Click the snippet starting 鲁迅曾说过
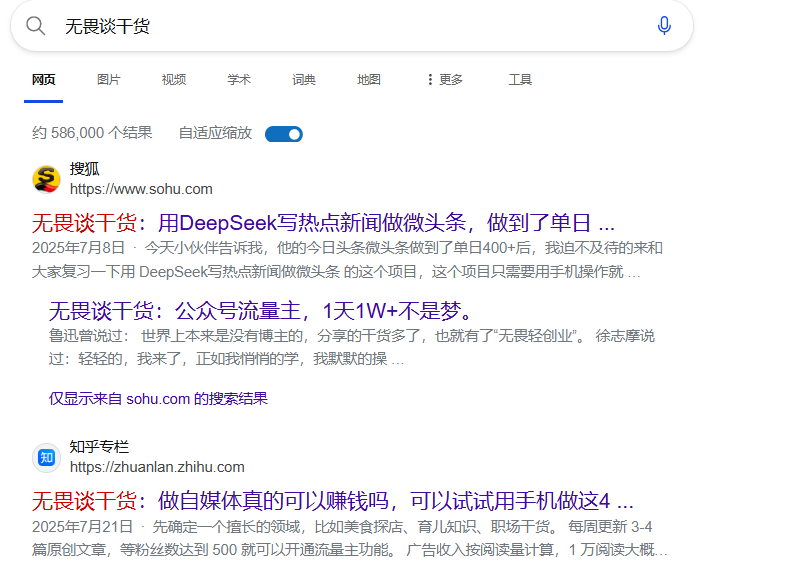 351,347
